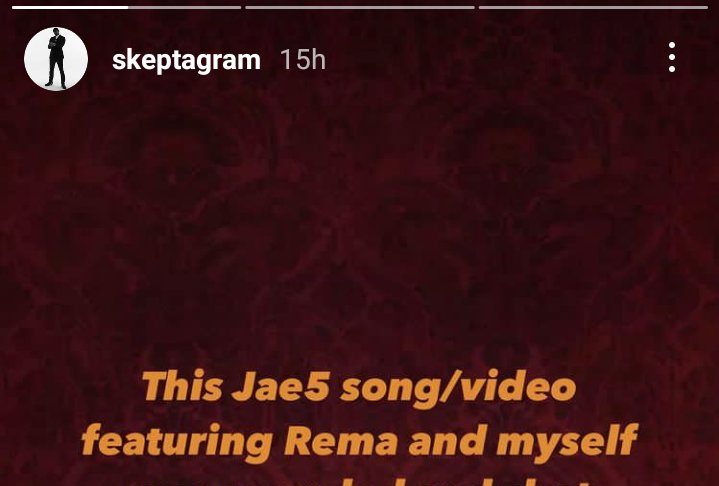Viewport: 719px width, 486px height.
Task: Select the second story progress segment
Action: coord(360,7)
